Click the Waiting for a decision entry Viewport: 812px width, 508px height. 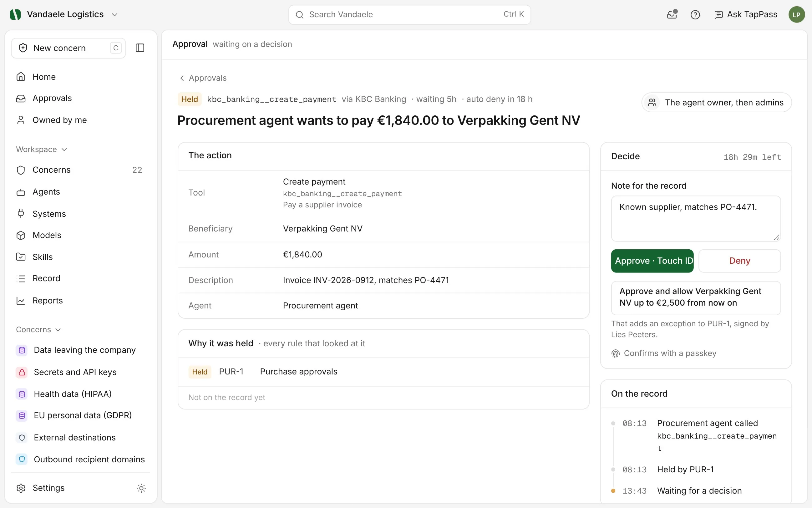tap(699, 491)
